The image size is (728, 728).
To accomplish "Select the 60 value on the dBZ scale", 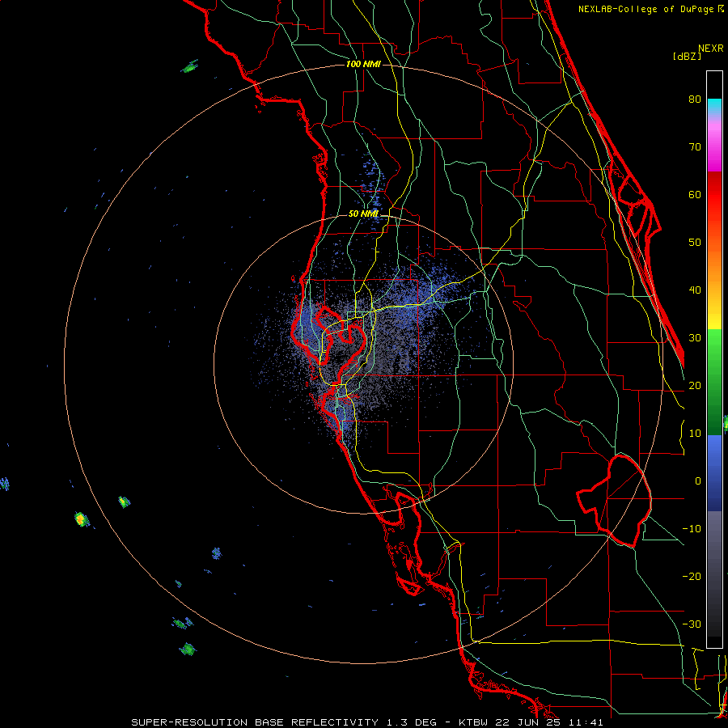I will (x=695, y=194).
